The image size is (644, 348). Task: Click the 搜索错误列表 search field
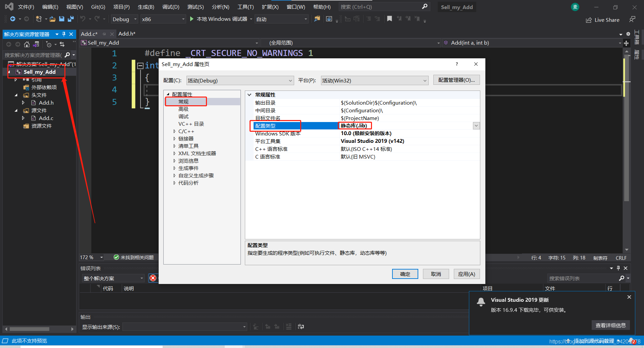(x=584, y=278)
